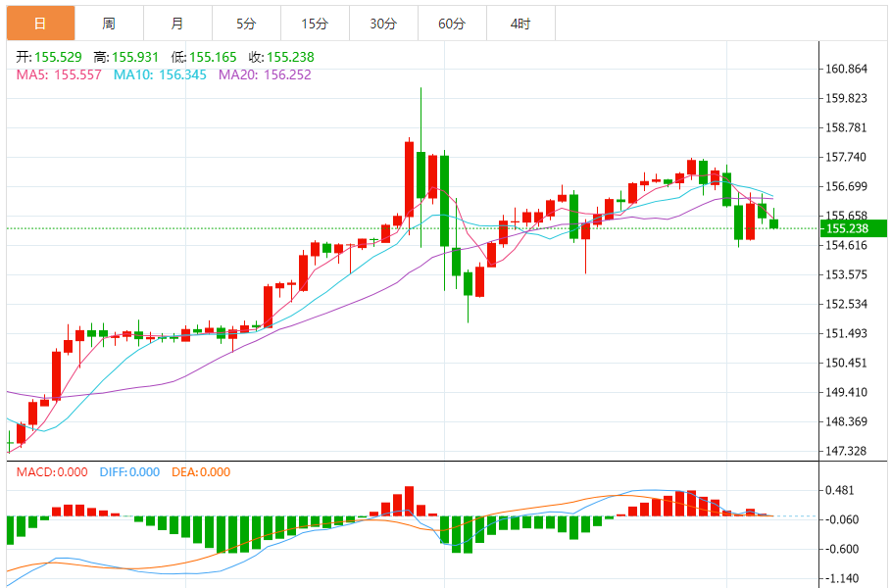Click the tallest red MACD histogram bar
Viewport: 891px width, 588px height.
pos(409,501)
